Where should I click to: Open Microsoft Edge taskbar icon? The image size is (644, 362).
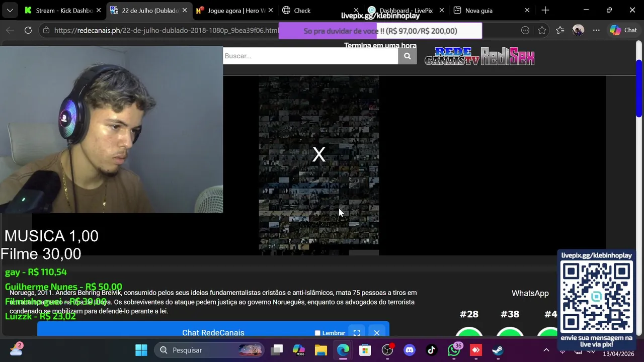click(343, 350)
